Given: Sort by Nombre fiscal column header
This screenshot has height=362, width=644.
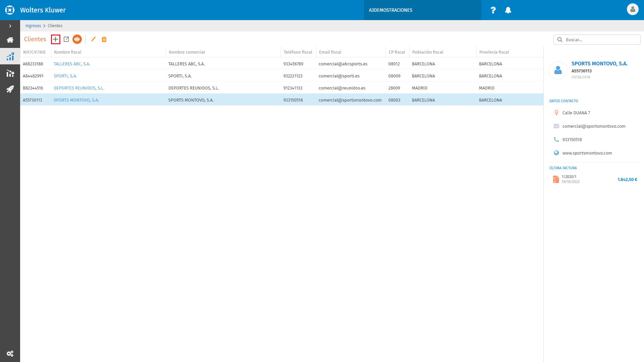Looking at the screenshot, I should [x=68, y=52].
